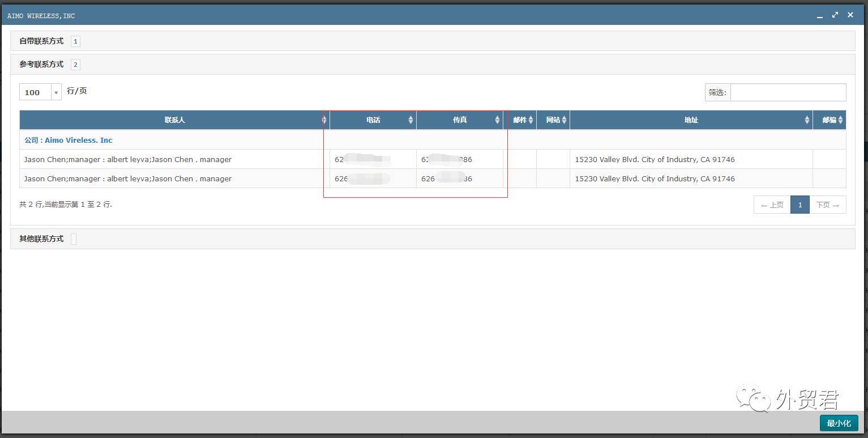Minimize the AIMO WIRELESS window via title icon
The width and height of the screenshot is (868, 438).
(820, 16)
